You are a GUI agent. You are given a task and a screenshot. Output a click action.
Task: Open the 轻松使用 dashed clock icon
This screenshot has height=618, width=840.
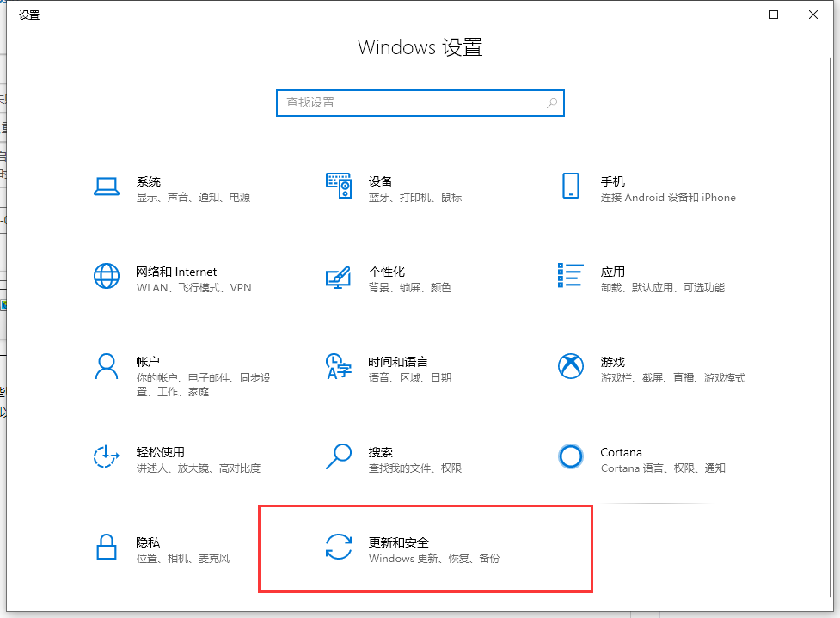106,456
